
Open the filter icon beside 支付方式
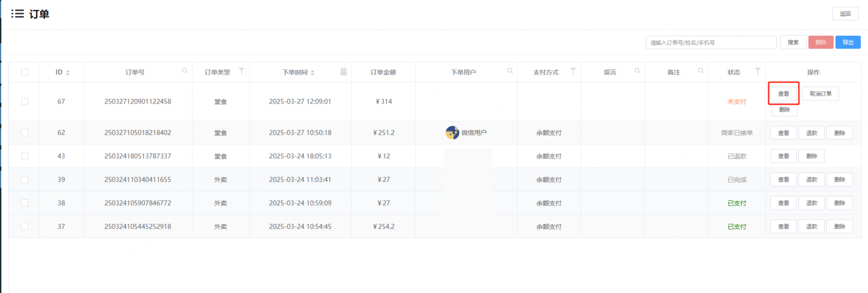coord(573,71)
